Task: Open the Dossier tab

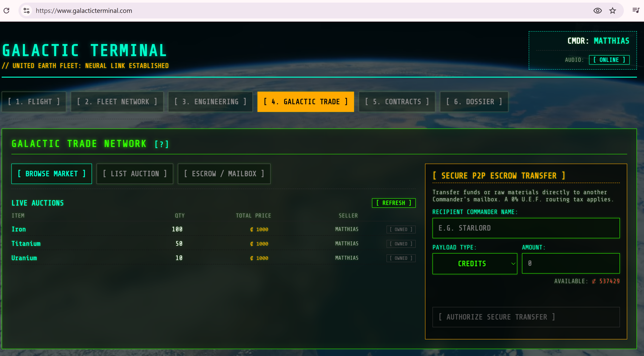Action: (x=474, y=102)
